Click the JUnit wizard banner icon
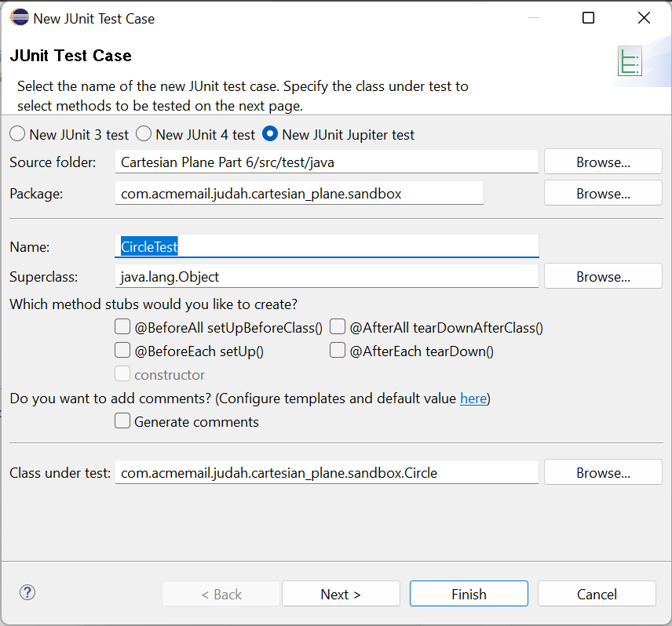 click(629, 61)
